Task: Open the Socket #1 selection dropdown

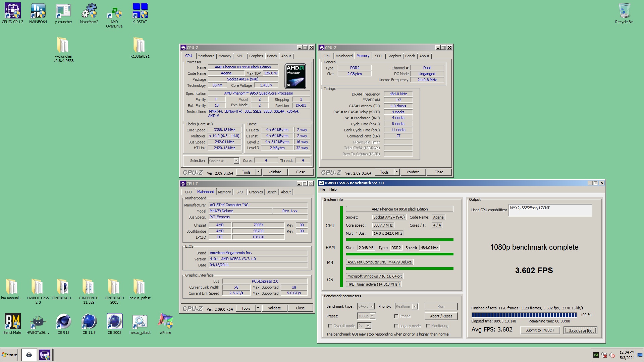Action: [236, 161]
